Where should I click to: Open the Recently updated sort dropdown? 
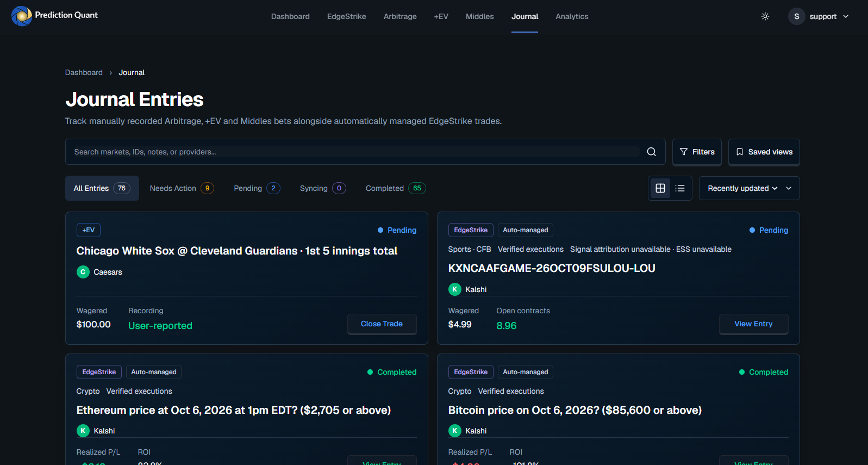pyautogui.click(x=749, y=188)
